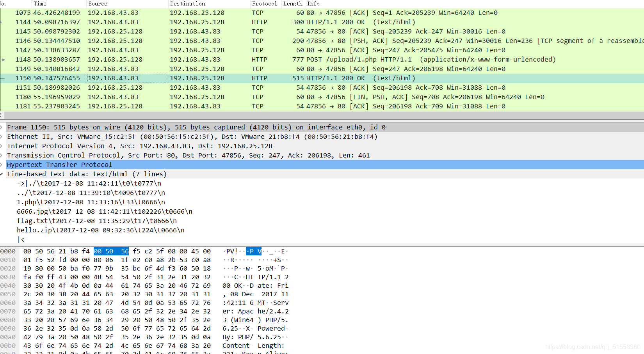
Task: Select the POST /upload/1.php packet 1148
Action: [x=322, y=59]
